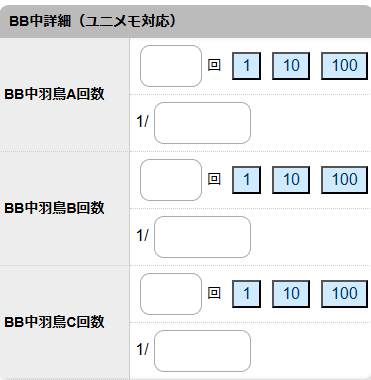
Task: Select the 1/ probability field for 羽鳥A
Action: click(202, 123)
